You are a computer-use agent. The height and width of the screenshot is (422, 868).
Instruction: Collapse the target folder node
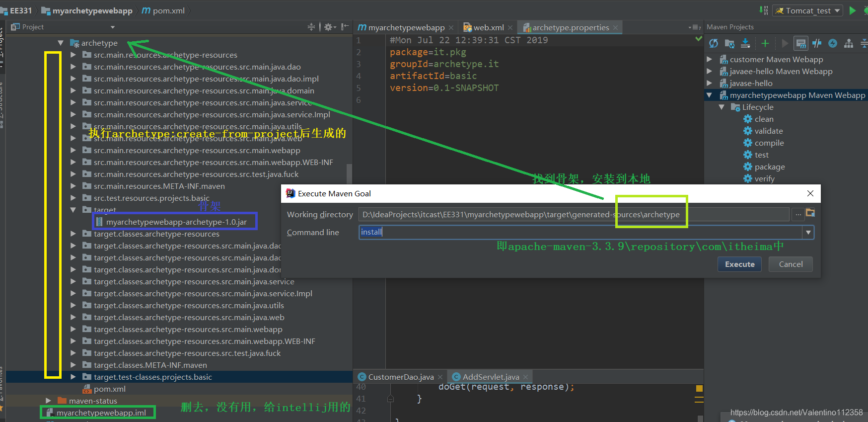[x=73, y=210]
